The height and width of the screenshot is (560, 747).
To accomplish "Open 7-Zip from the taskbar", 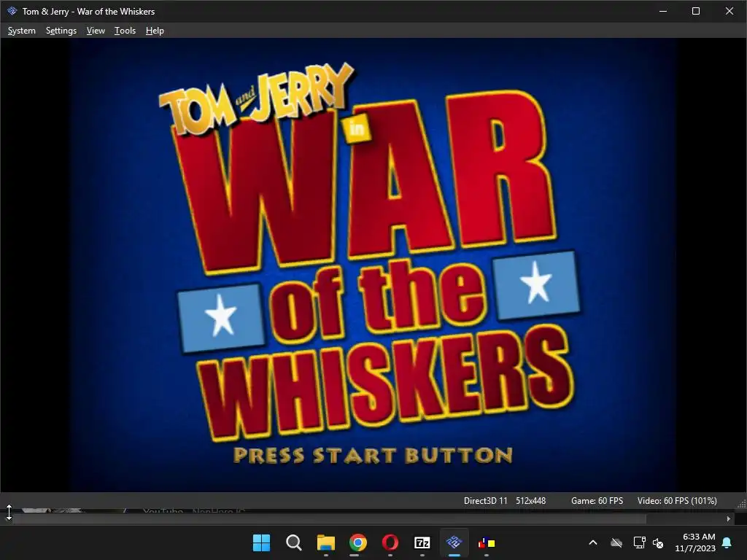I will click(x=422, y=542).
